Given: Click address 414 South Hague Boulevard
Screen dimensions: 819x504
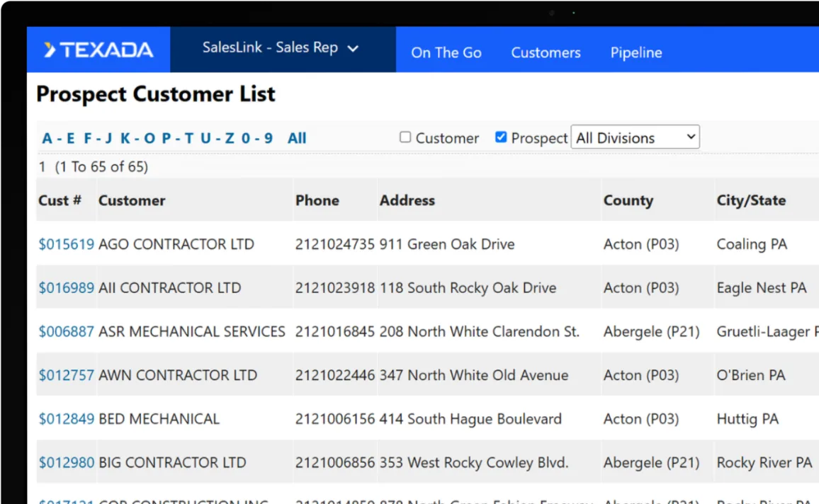Looking at the screenshot, I should coord(470,419).
